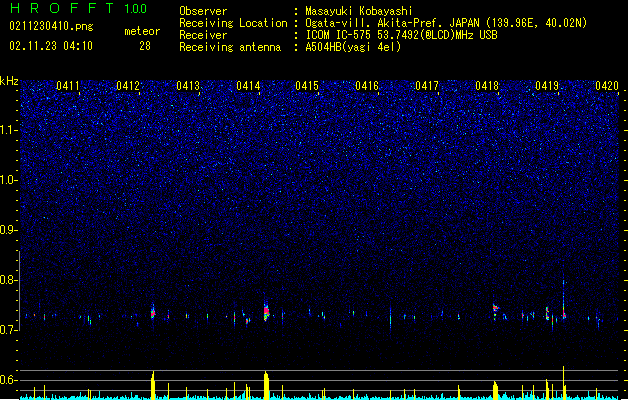Click the 0.8 frequency axis label
This screenshot has width=629, height=400.
coord(9,280)
